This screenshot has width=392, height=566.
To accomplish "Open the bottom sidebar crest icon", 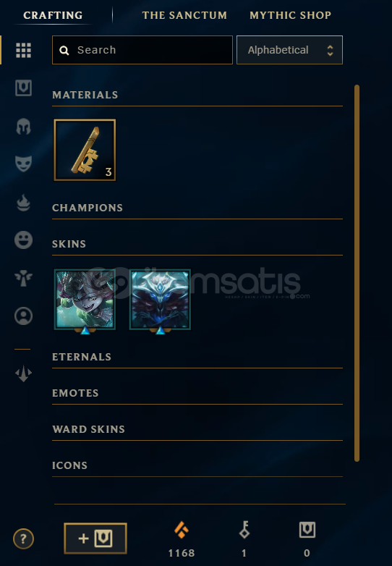I will coord(23,373).
